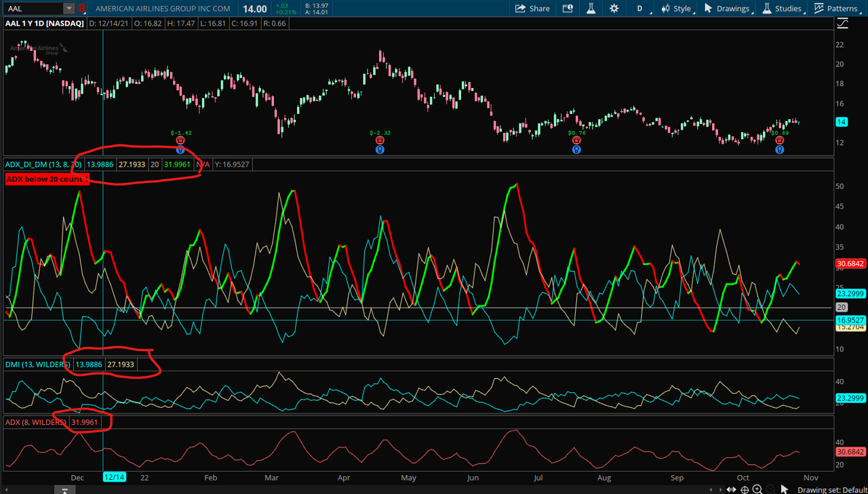Toggle the pan left-right arrows control
The height and width of the screenshot is (494, 868).
[731, 489]
